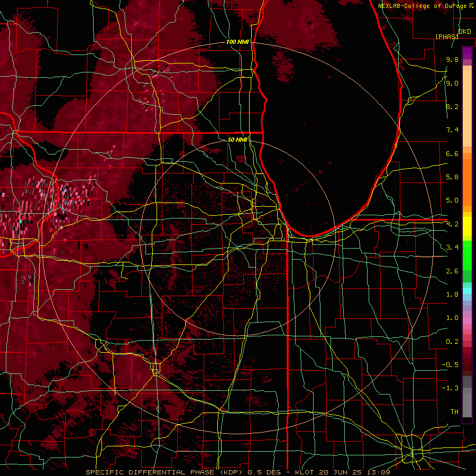Click the 4.2 scale value
This screenshot has height=476, width=476.
(452, 224)
